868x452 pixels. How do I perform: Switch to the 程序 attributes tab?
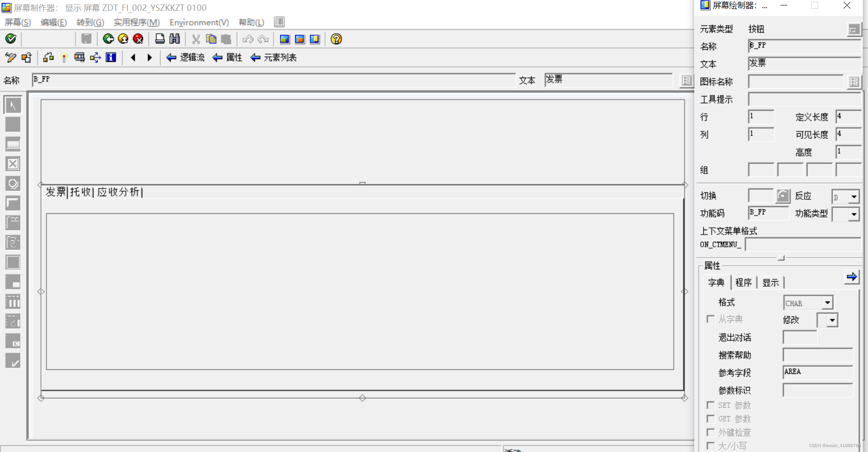coord(743,282)
